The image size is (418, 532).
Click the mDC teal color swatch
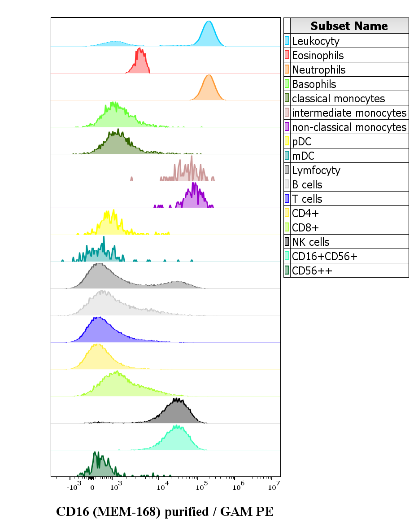pos(287,155)
